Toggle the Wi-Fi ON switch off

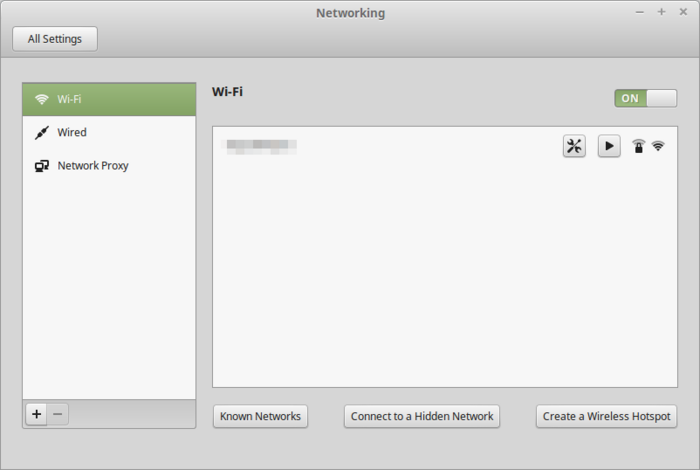pyautogui.click(x=645, y=98)
